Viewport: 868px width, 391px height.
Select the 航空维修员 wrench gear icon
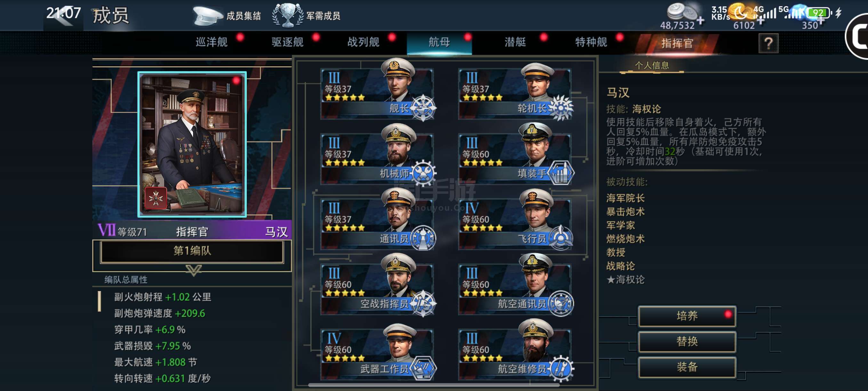(x=560, y=368)
